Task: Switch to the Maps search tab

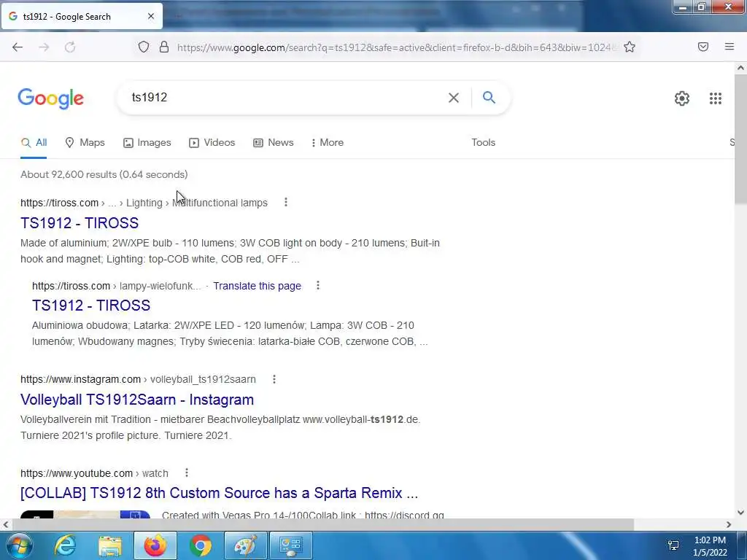Action: pyautogui.click(x=85, y=143)
